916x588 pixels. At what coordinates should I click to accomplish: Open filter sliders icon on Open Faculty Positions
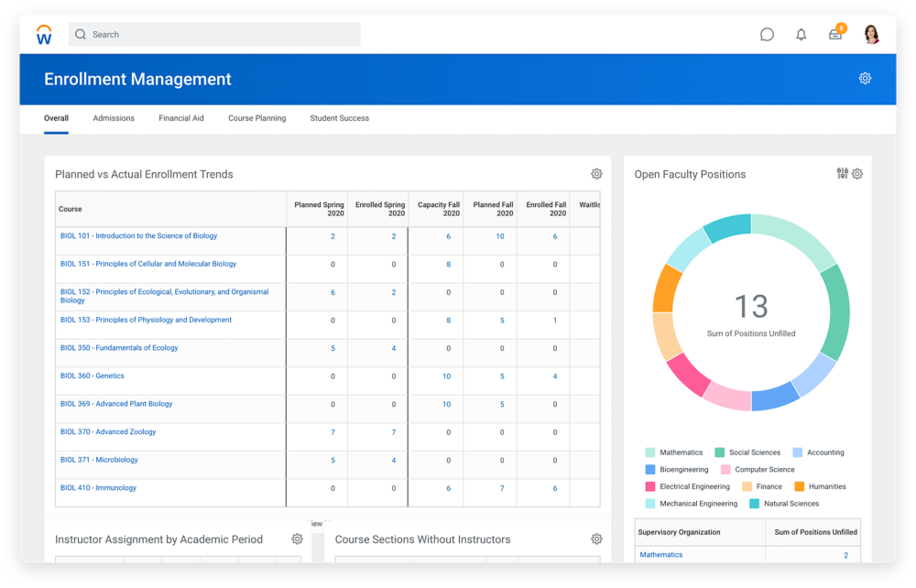tap(843, 174)
